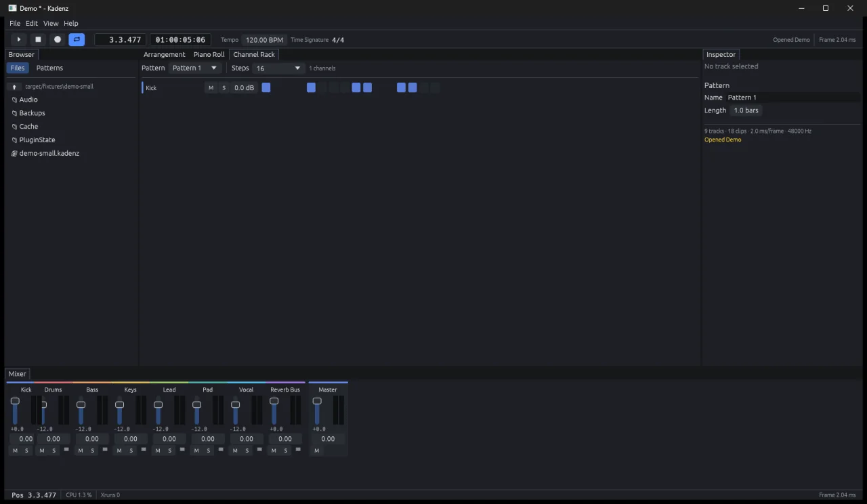This screenshot has width=867, height=504.
Task: Switch to the Arrangement tab
Action: click(164, 54)
